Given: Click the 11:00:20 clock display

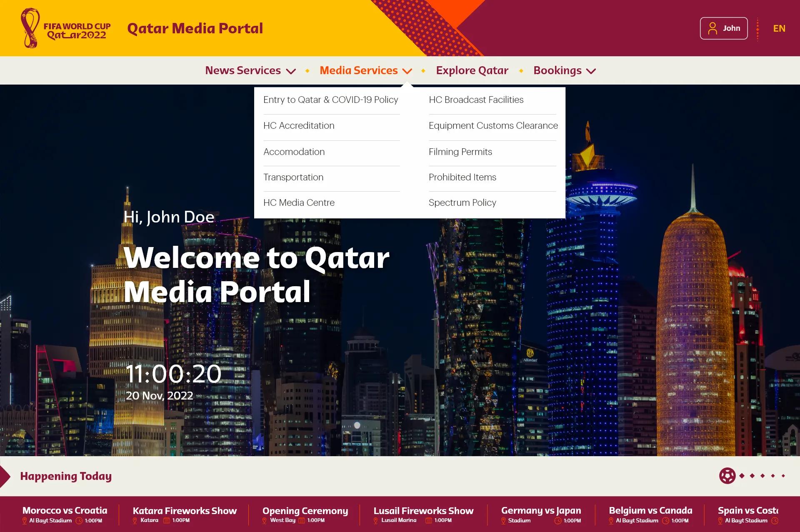Looking at the screenshot, I should [x=173, y=374].
